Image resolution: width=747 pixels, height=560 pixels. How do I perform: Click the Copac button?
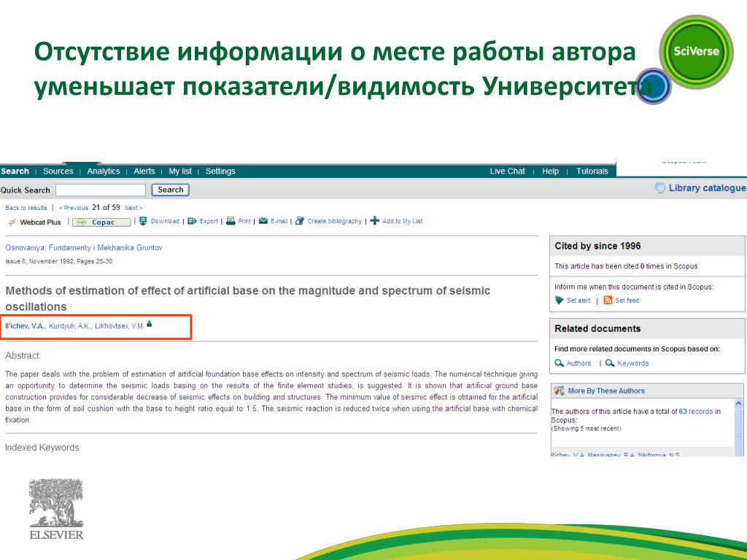click(x=101, y=222)
